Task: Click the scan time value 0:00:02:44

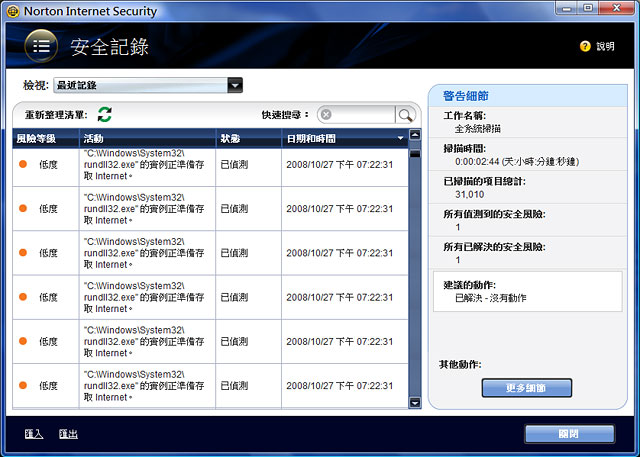Action: [x=516, y=162]
